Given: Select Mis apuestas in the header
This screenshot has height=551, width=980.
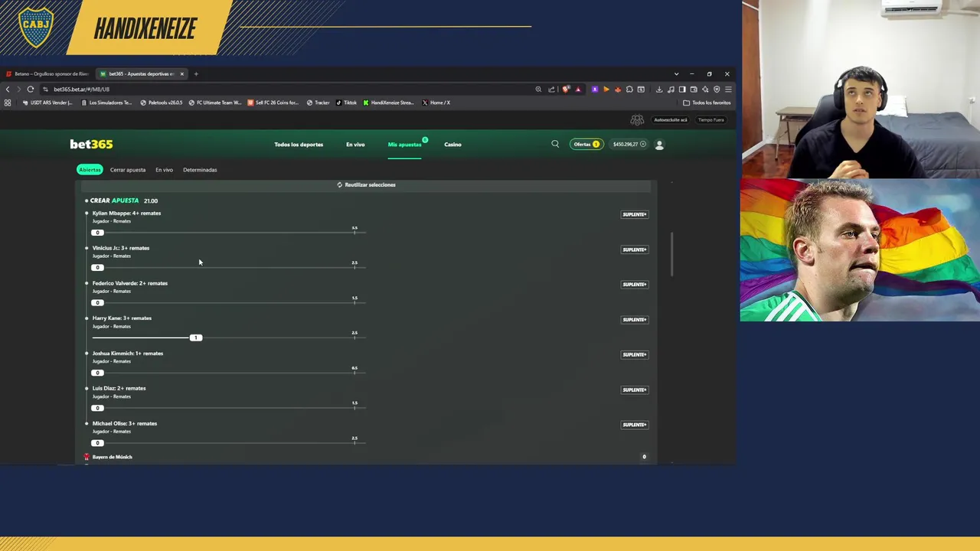Looking at the screenshot, I should [x=404, y=145].
